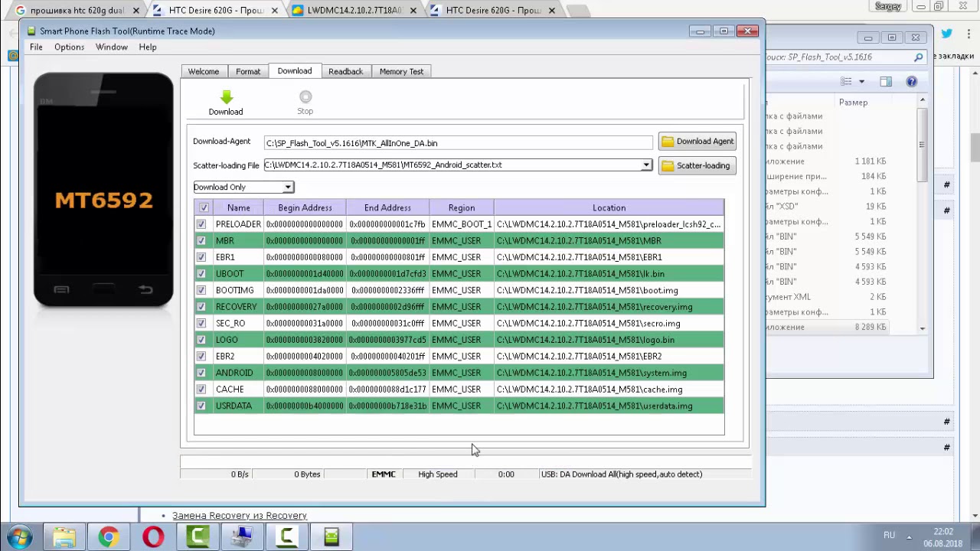Image resolution: width=980 pixels, height=551 pixels.
Task: Open File Explorer from the taskbar
Action: 64,536
